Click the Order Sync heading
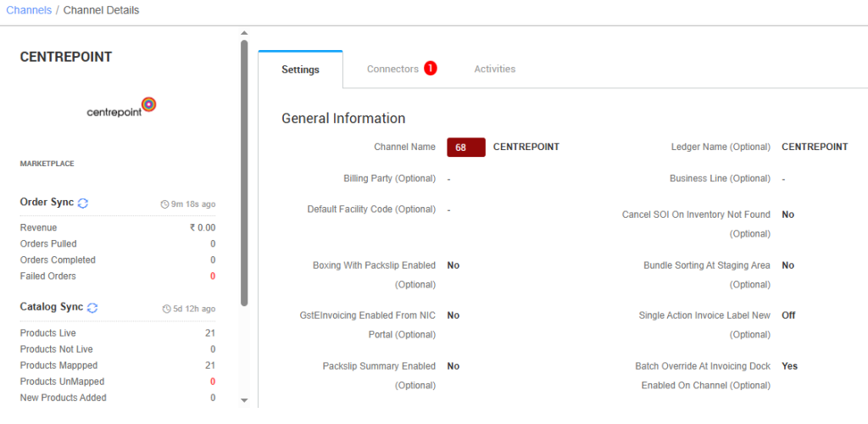 coord(47,202)
